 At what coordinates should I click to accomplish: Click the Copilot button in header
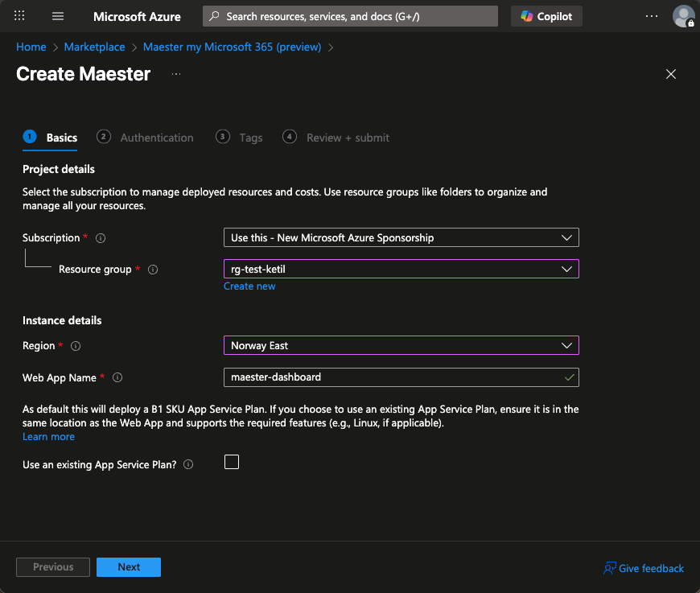546,16
